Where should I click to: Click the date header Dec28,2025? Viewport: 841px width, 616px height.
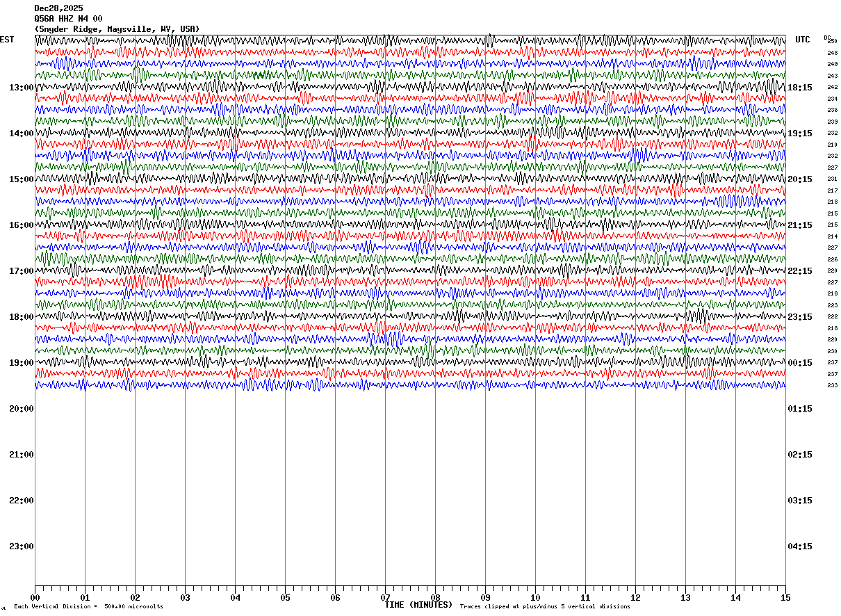point(58,8)
